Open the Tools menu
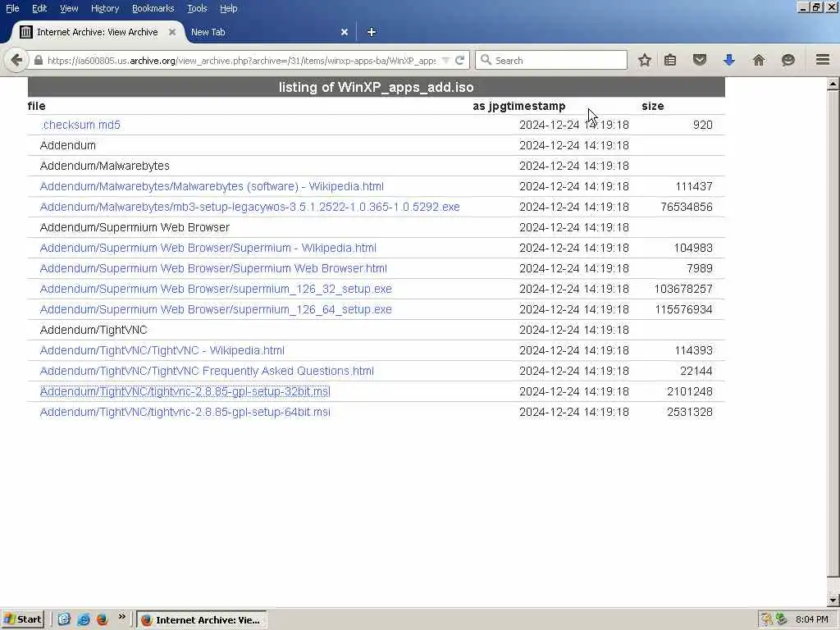 pos(197,8)
